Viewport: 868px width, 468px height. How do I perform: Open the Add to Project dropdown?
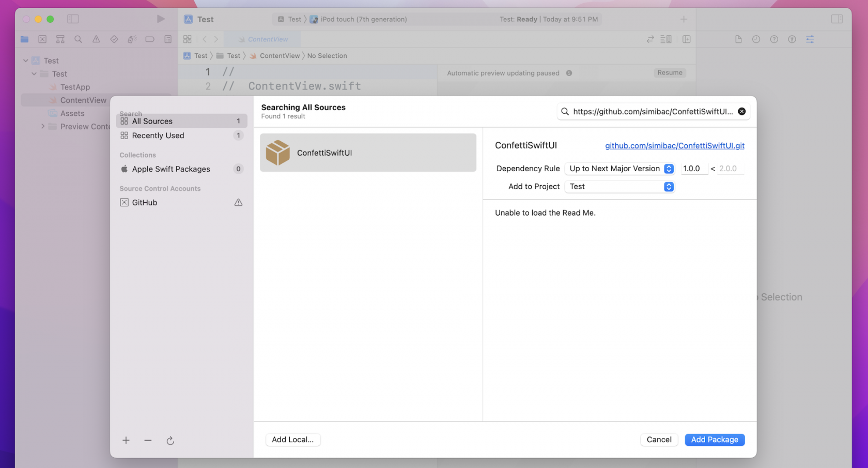point(621,187)
